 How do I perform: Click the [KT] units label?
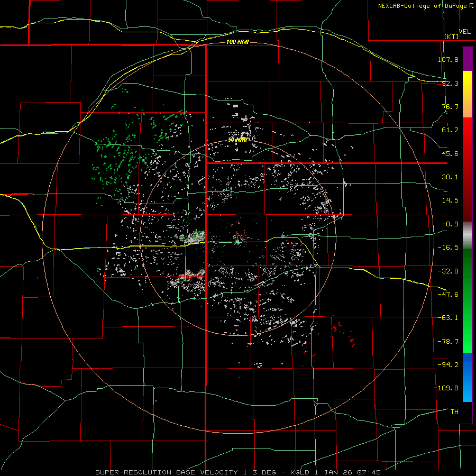click(452, 36)
